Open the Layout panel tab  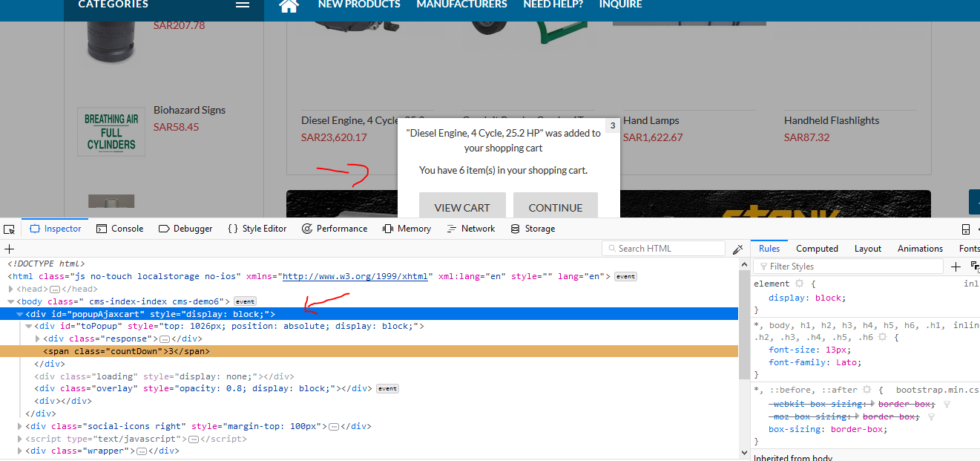[x=867, y=249]
